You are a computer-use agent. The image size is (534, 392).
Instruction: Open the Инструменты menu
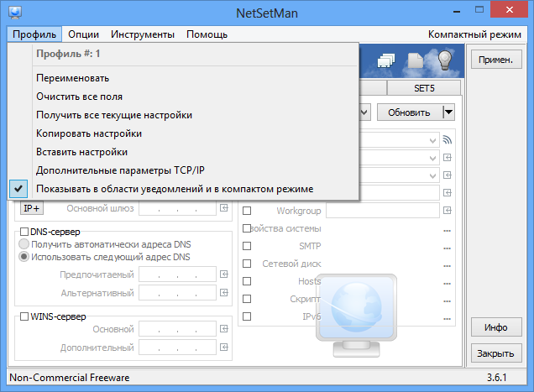(143, 34)
